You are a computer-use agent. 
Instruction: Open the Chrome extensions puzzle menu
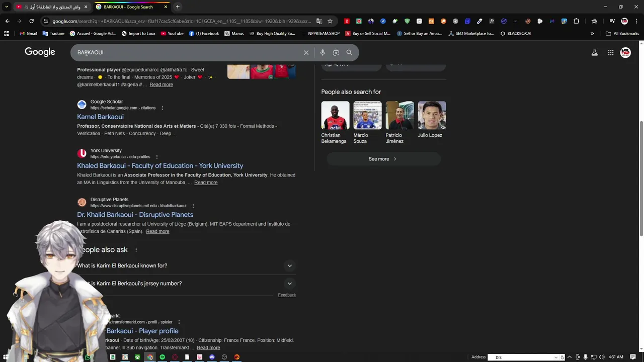[576, 21]
